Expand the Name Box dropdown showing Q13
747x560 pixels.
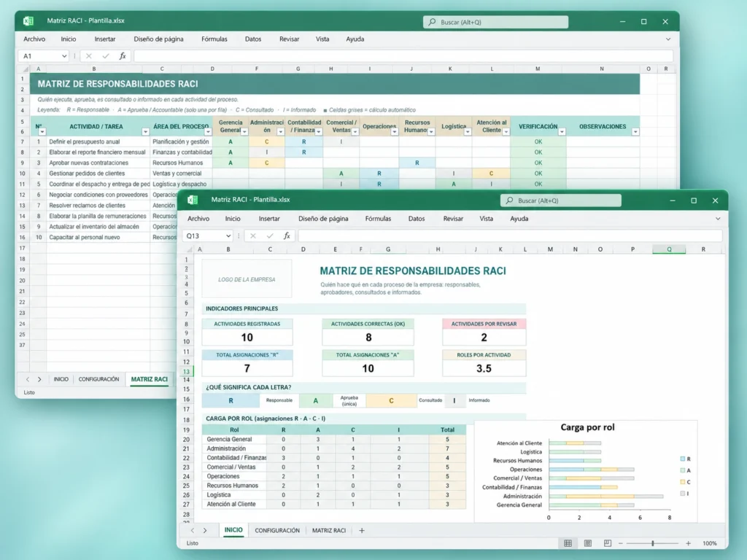228,236
